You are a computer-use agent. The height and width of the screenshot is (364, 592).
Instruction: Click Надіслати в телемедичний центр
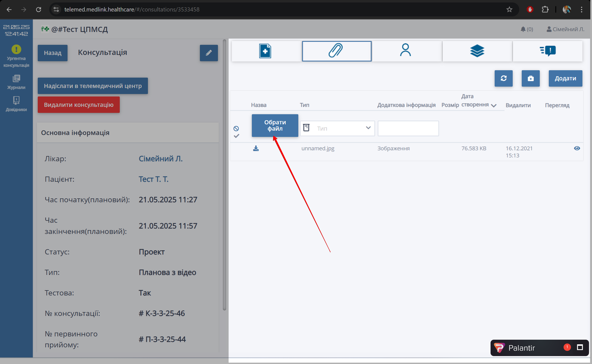pyautogui.click(x=93, y=86)
